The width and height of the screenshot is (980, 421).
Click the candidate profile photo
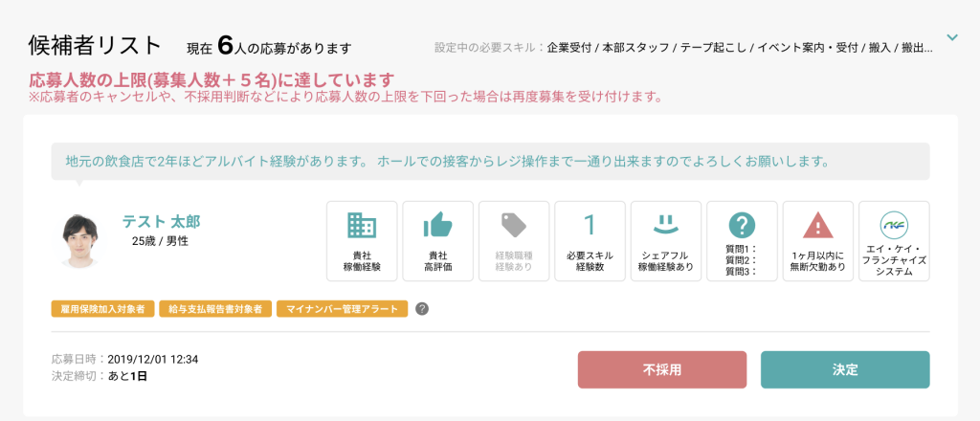pos(80,242)
